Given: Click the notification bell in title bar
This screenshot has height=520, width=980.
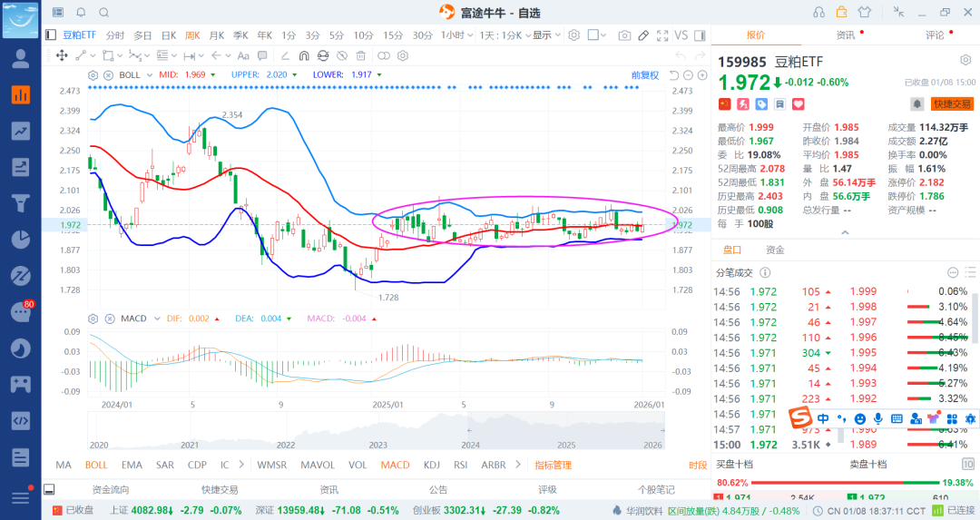Looking at the screenshot, I should 82,13.
